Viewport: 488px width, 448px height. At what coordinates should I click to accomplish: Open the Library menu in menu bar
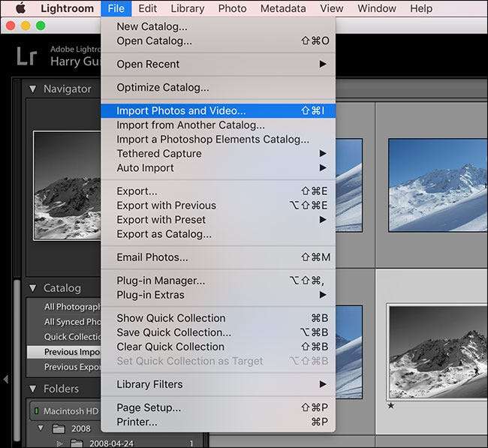pyautogui.click(x=187, y=9)
